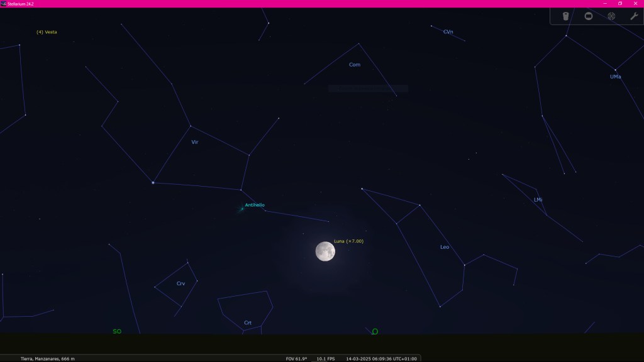Screen dimensions: 644x362
Task: Click the FOV 61.9° readout
Action: pos(296,358)
